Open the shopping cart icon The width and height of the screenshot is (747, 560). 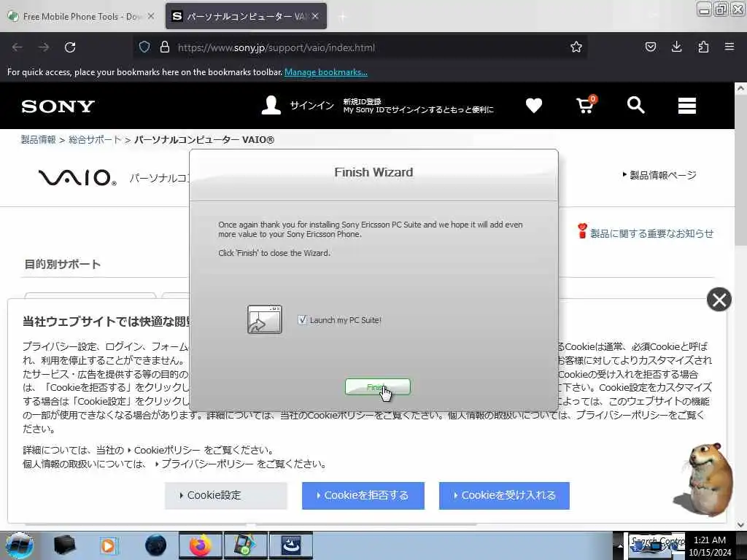586,105
